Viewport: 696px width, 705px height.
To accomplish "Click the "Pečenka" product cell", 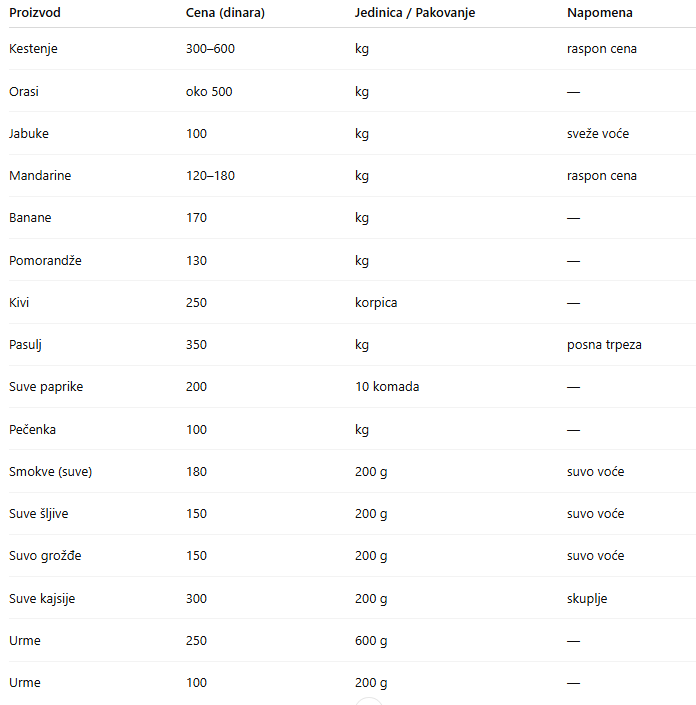I will (x=32, y=430).
